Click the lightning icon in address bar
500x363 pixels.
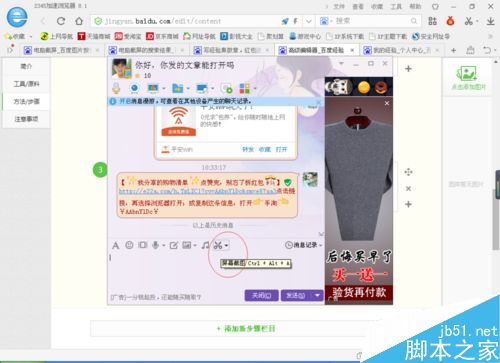[x=295, y=21]
